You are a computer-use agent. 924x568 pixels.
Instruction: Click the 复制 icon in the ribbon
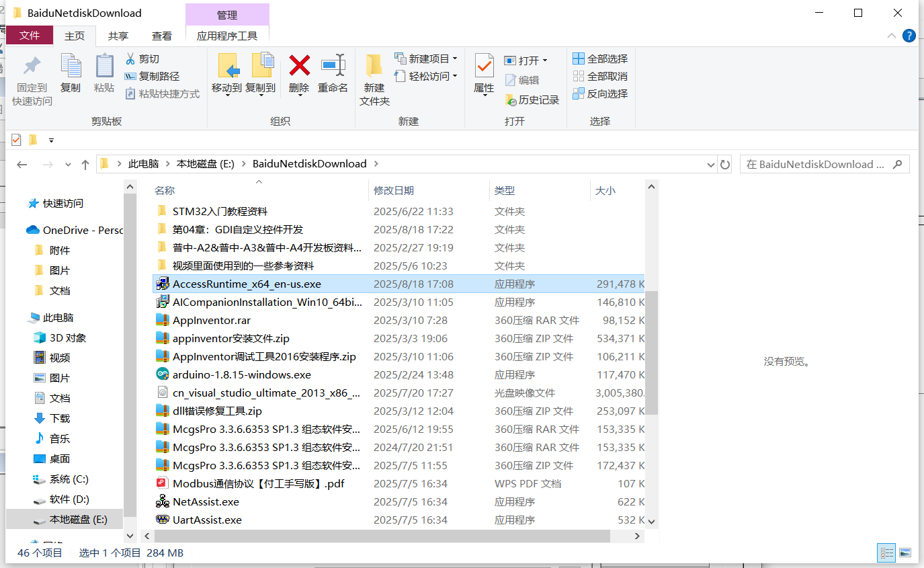tap(71, 66)
